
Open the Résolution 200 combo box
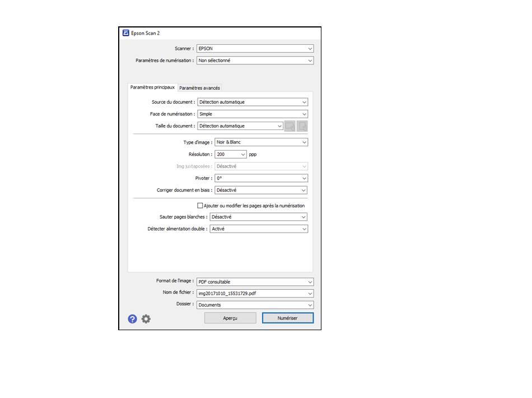tap(231, 154)
